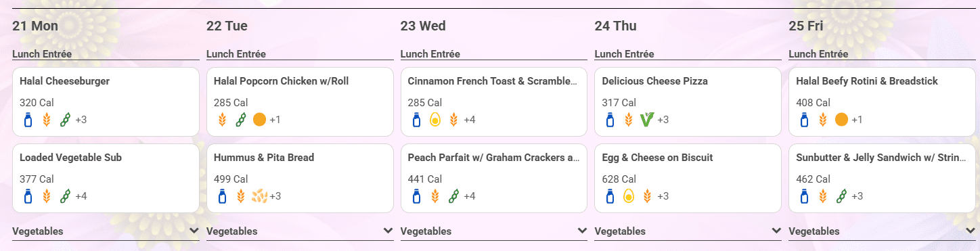980x251 pixels.
Task: Click the soy pod icon on Loaded Vegetable Sub
Action: tap(65, 196)
